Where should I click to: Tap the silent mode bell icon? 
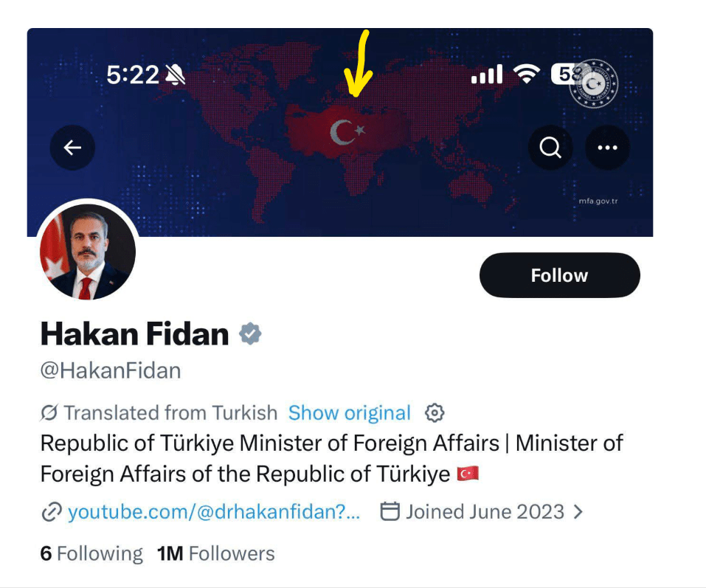tap(176, 75)
